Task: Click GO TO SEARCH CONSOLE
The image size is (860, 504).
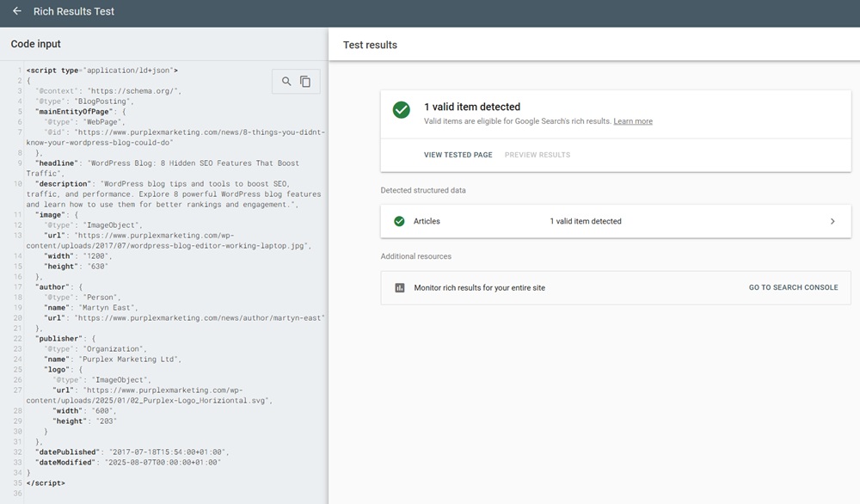Action: [793, 287]
